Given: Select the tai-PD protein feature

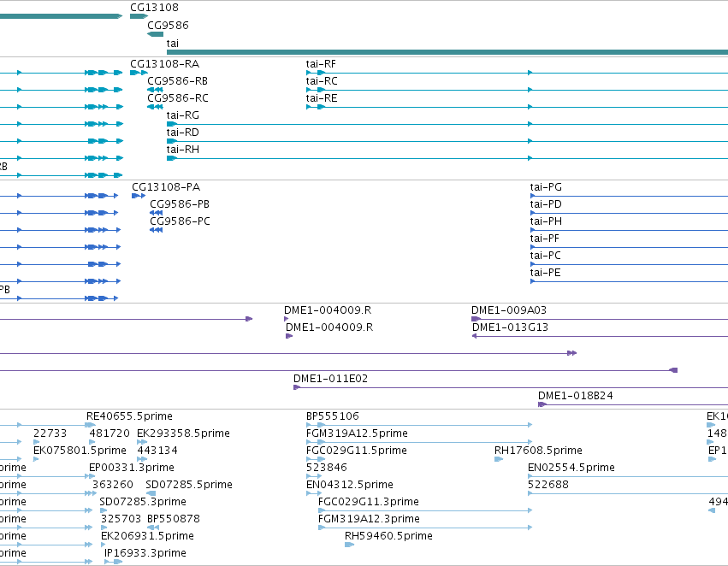Looking at the screenshot, I should point(546,204).
